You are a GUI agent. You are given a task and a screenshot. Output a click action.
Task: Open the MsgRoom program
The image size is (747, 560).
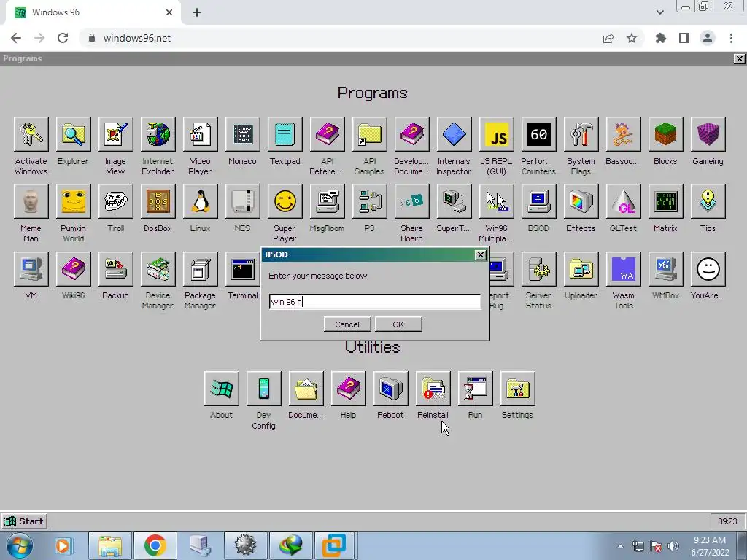[x=328, y=201]
